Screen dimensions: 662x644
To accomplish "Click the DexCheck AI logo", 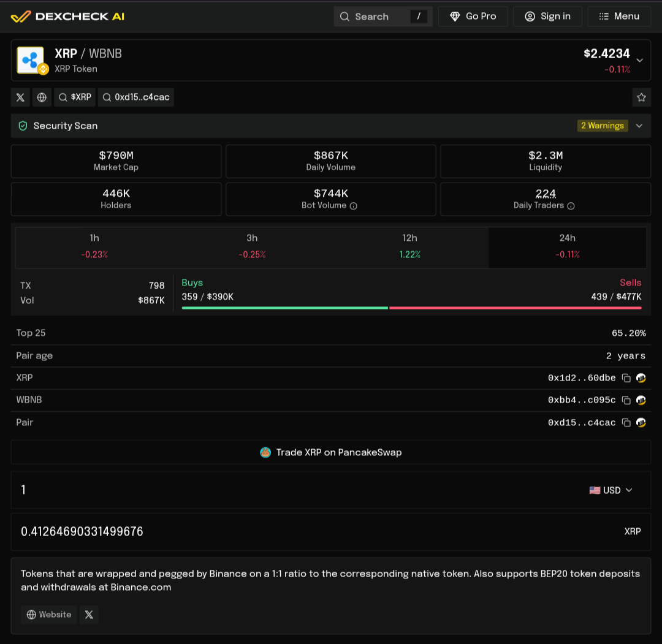I will pyautogui.click(x=67, y=17).
